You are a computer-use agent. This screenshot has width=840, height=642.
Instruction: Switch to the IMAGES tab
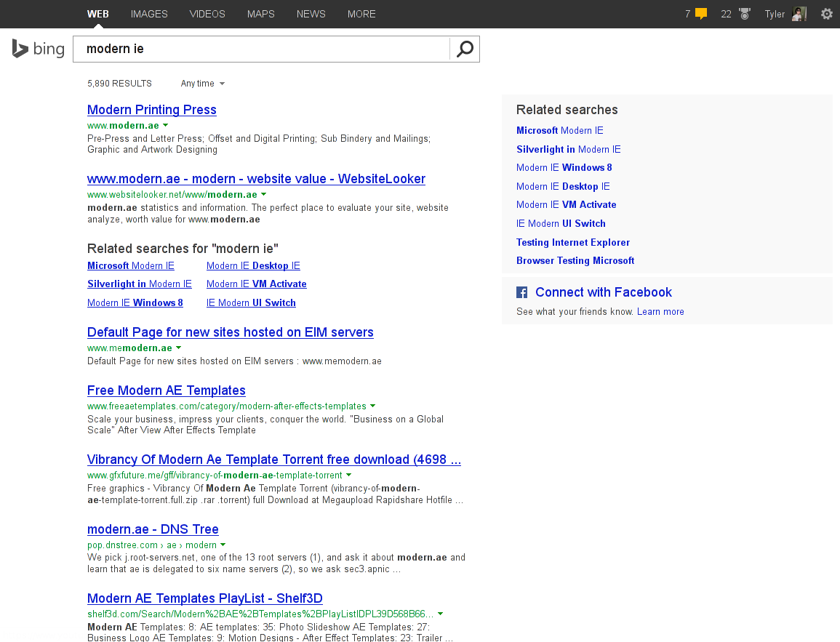pyautogui.click(x=149, y=14)
